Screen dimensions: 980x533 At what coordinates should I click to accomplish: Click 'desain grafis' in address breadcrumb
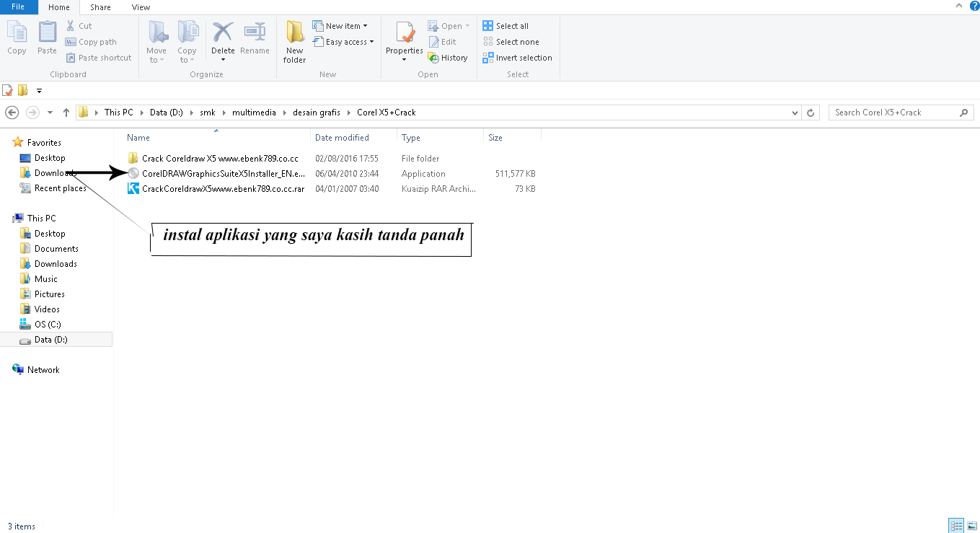tap(317, 113)
